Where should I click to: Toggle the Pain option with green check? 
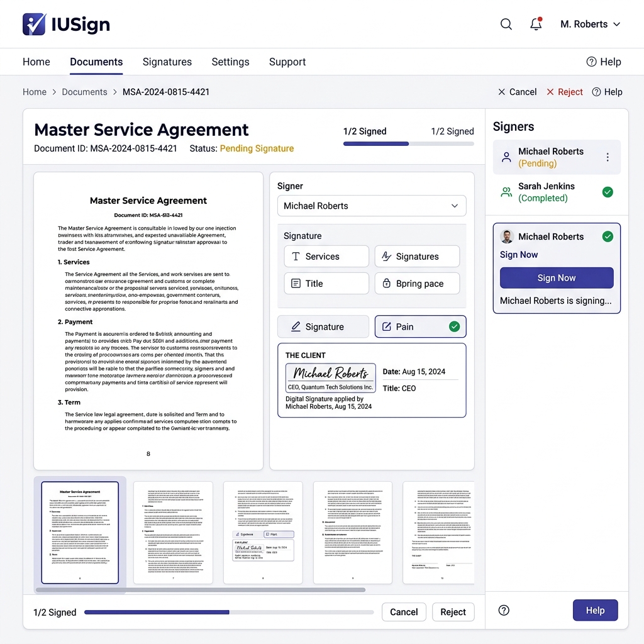tap(420, 326)
